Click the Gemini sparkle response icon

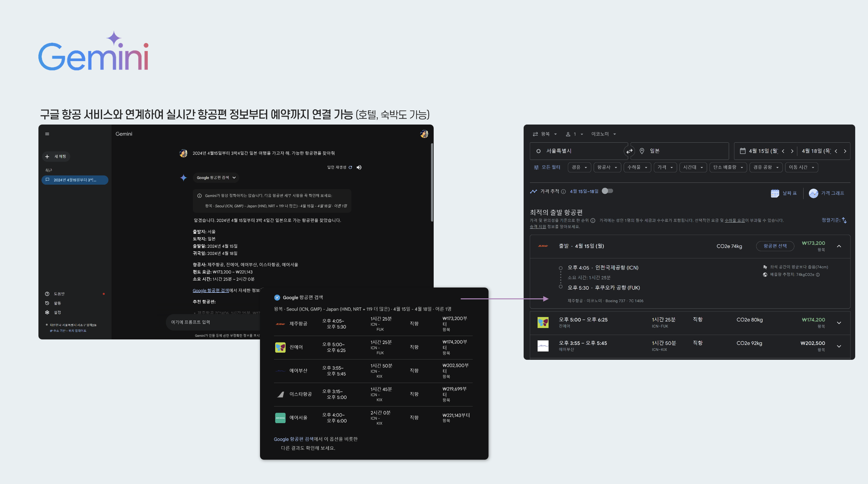coord(183,178)
